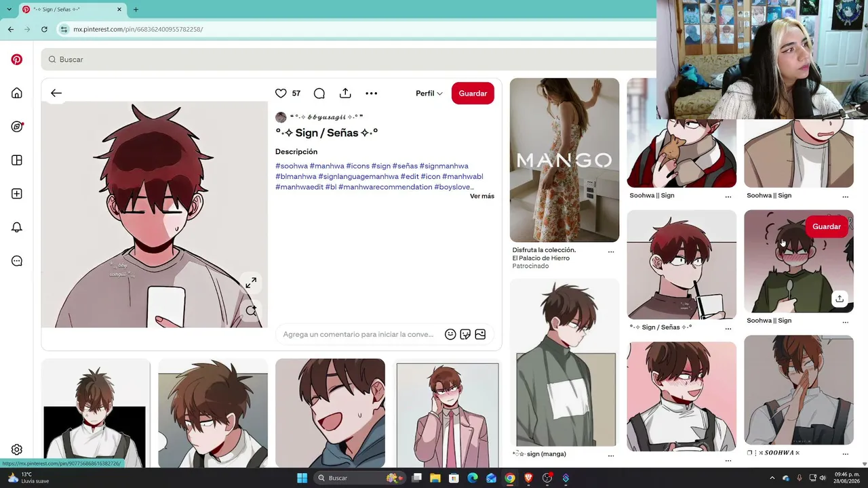This screenshot has width=868, height=488.
Task: Click the comment input field
Action: [359, 334]
